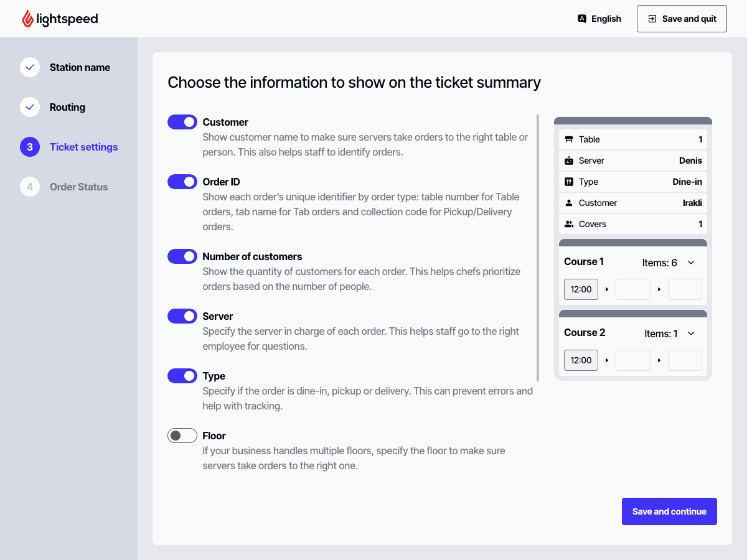The height and width of the screenshot is (560, 747).
Task: Click the Server badge icon in preview
Action: coord(568,161)
